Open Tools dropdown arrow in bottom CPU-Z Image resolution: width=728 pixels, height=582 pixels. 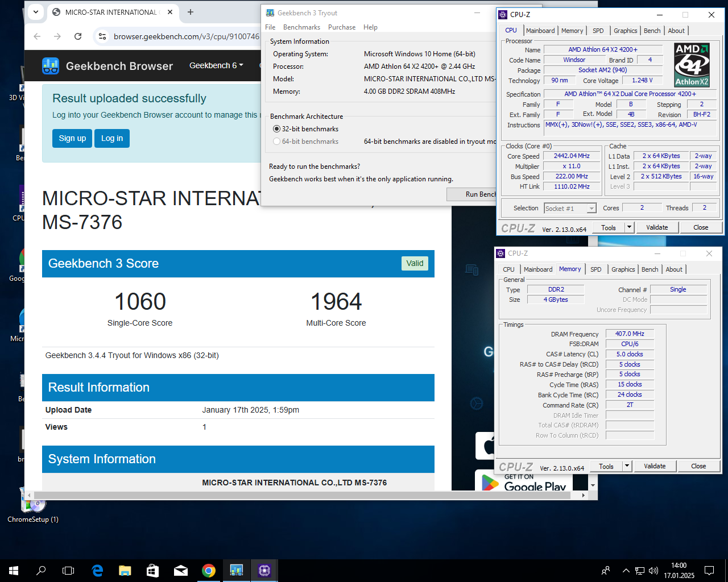(627, 466)
